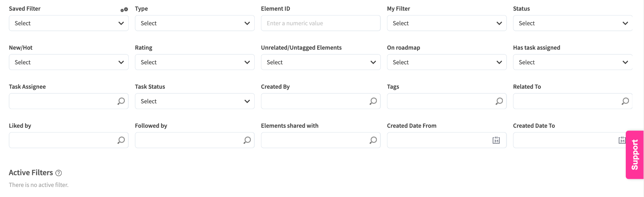Image resolution: width=644 pixels, height=197 pixels.
Task: Open the New/Hot dropdown
Action: click(69, 62)
